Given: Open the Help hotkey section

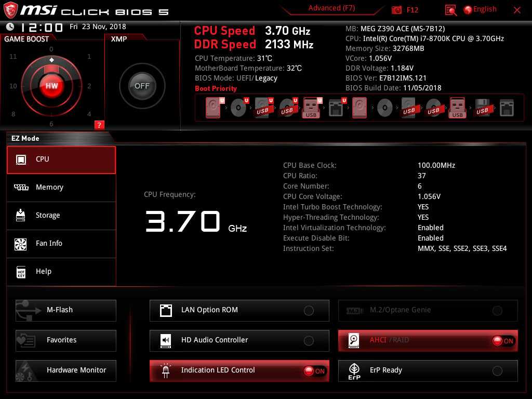Looking at the screenshot, I should click(x=61, y=272).
